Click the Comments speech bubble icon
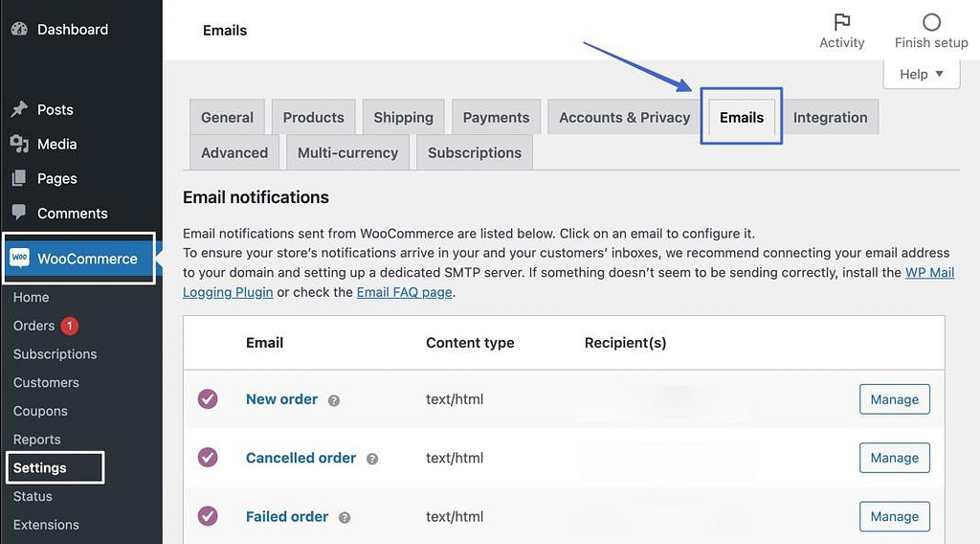Screen dimensions: 980x544 click(19, 212)
